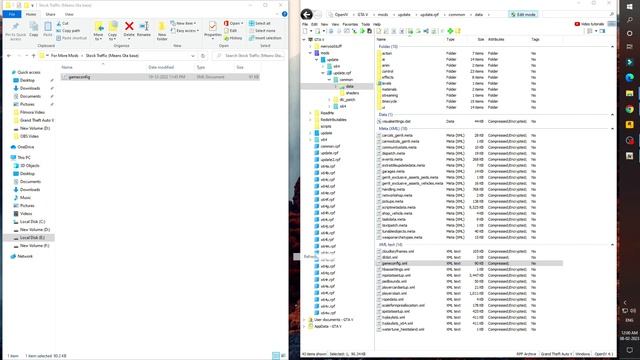Click the green add-file plus icon in OpenIV toolbar

tap(450, 31)
